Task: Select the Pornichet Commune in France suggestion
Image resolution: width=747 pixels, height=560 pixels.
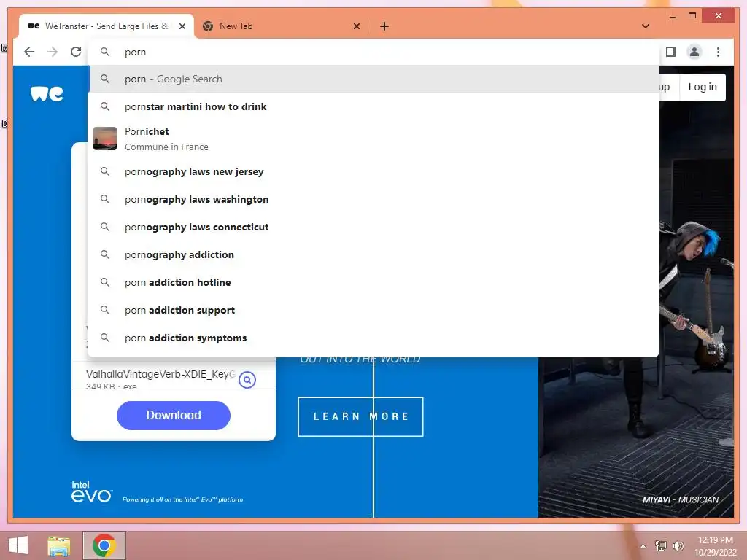Action: (x=374, y=139)
